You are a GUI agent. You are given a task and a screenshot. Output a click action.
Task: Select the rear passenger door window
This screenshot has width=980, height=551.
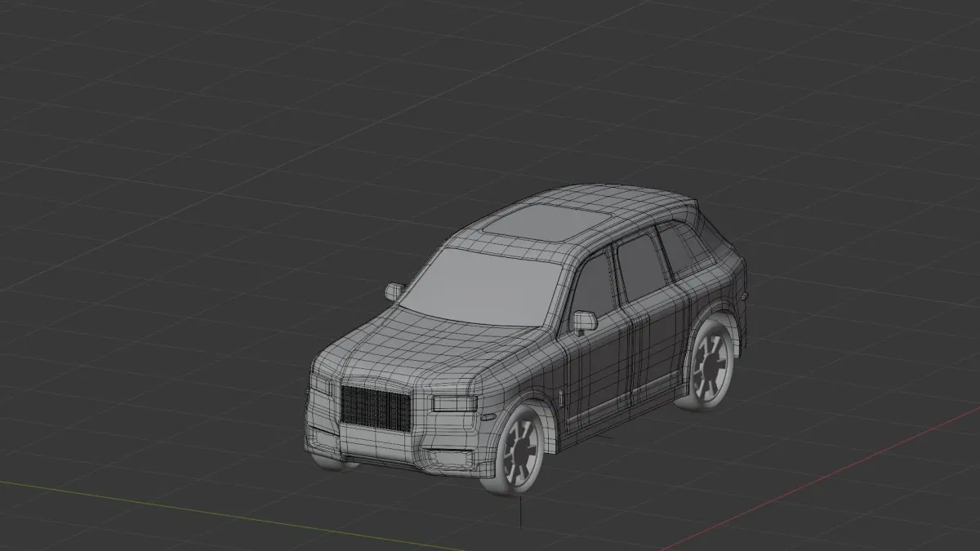tap(641, 266)
